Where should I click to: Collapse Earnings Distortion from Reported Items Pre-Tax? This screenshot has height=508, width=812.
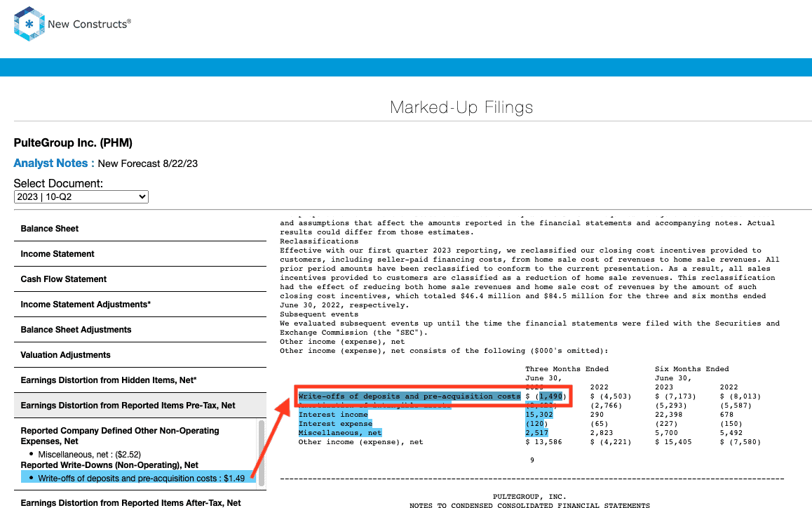click(x=140, y=406)
